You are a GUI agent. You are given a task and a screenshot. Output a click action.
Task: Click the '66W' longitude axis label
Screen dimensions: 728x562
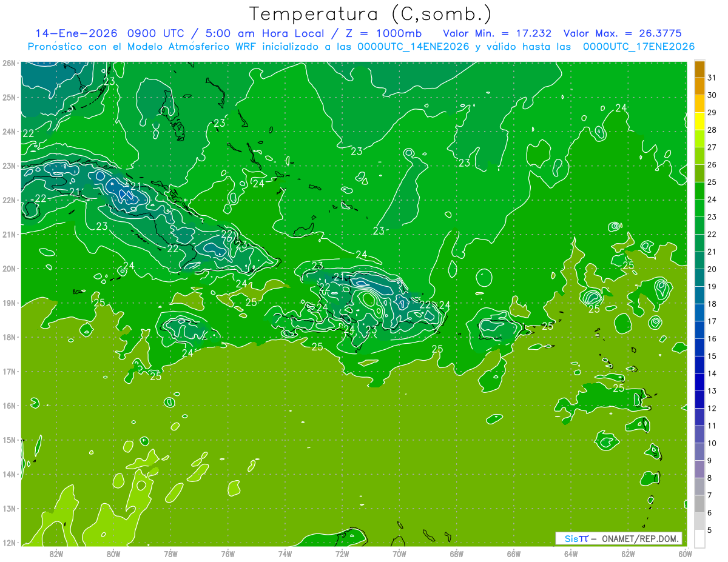click(514, 554)
